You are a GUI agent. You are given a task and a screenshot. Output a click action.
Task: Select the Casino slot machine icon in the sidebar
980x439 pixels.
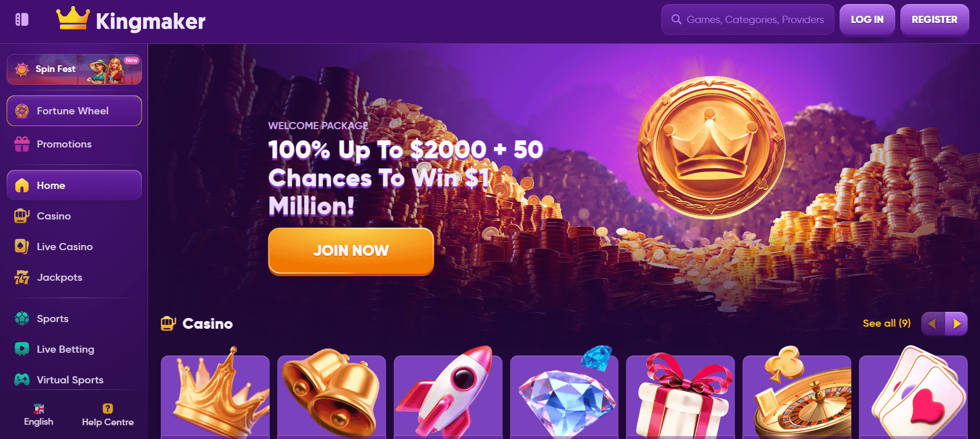(22, 216)
